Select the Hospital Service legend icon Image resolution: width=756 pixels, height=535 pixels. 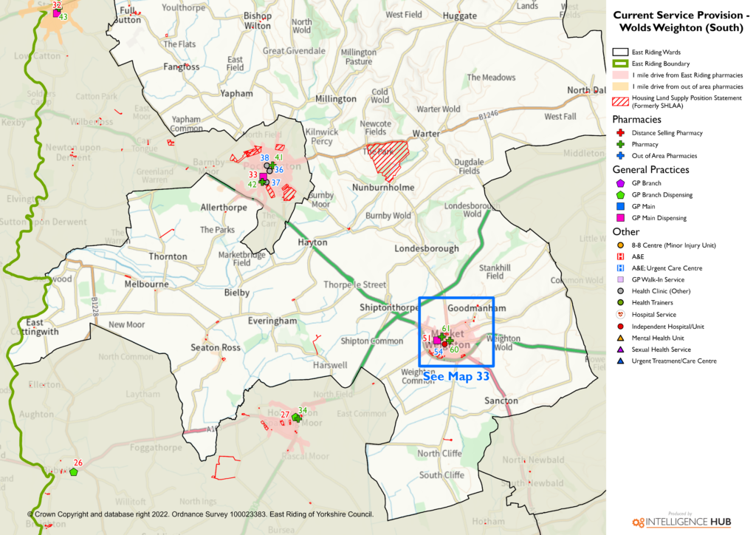(x=620, y=315)
